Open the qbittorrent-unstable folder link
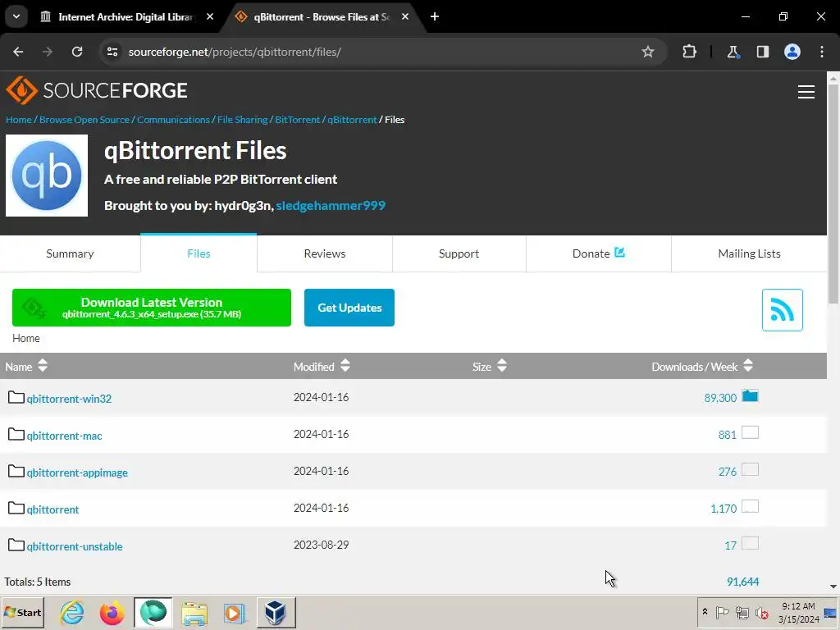This screenshot has height=630, width=840. (x=75, y=546)
